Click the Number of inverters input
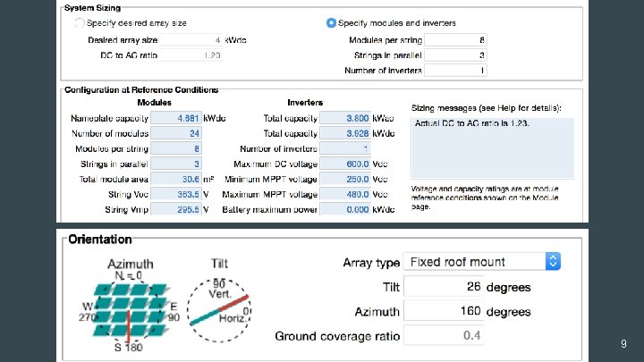 [455, 70]
